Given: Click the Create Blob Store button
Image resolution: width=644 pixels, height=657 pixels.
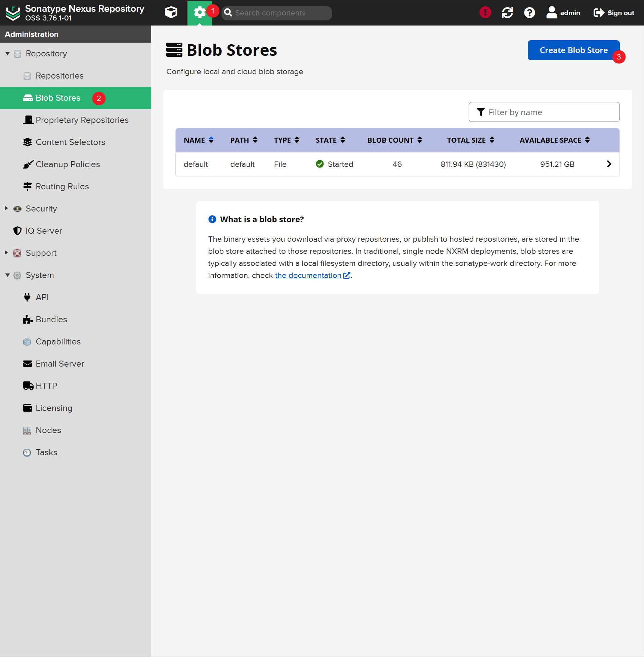Looking at the screenshot, I should click(x=573, y=50).
